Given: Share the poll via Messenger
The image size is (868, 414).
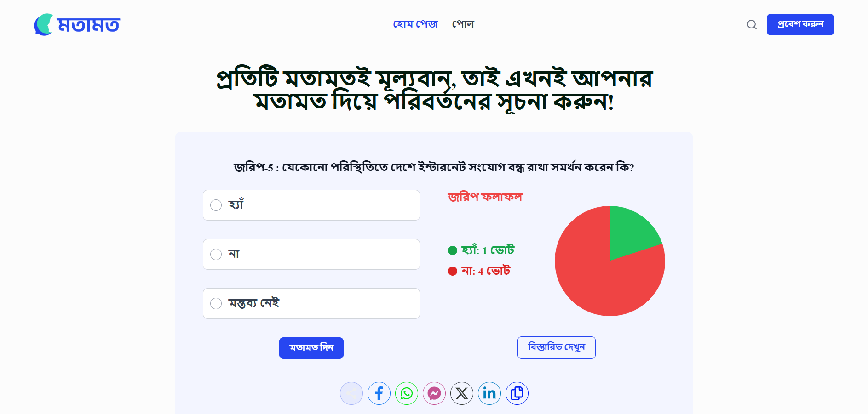Looking at the screenshot, I should 434,393.
